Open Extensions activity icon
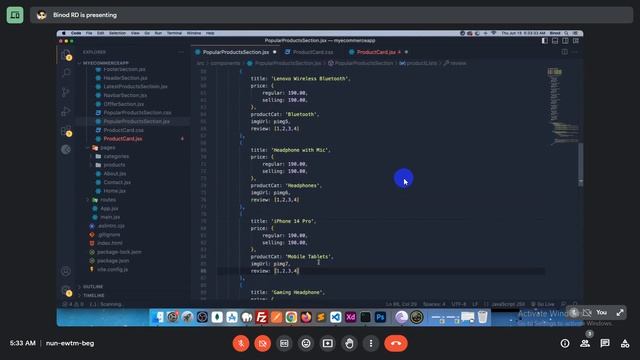This screenshot has width=640, height=360. [66, 131]
